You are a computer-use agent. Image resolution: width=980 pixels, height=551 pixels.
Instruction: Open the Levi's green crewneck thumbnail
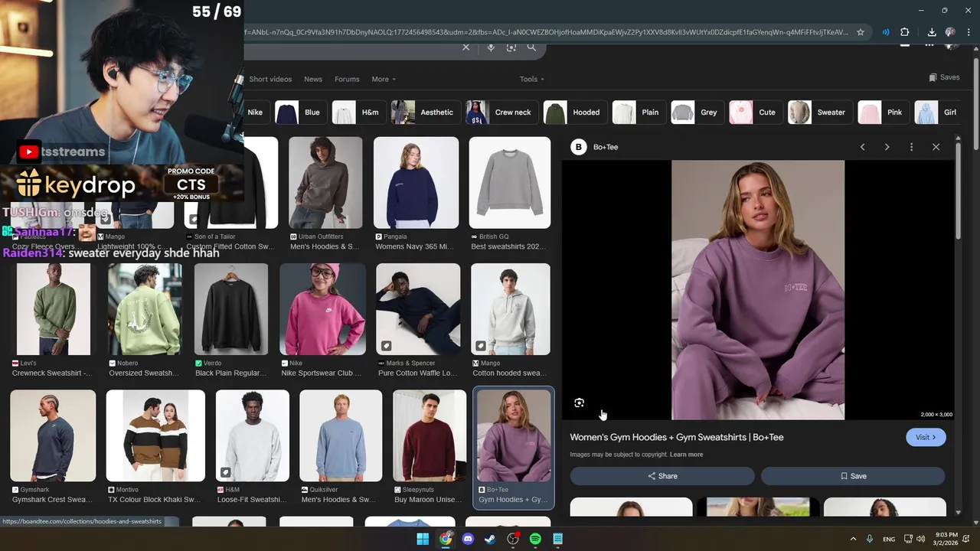[53, 309]
